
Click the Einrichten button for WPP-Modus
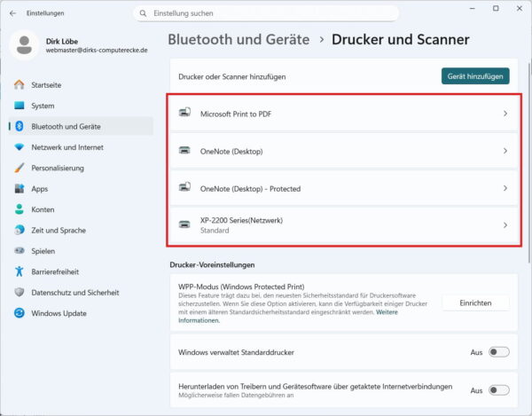click(475, 303)
